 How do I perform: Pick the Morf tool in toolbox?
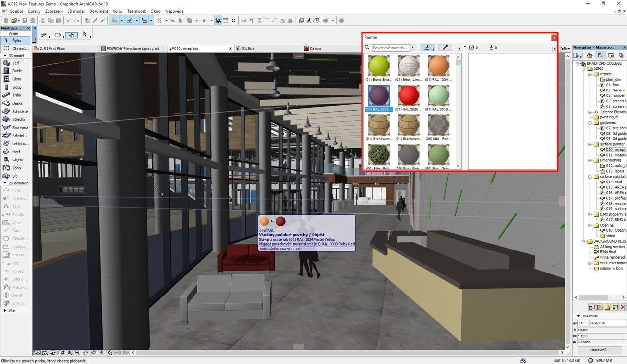[16, 152]
